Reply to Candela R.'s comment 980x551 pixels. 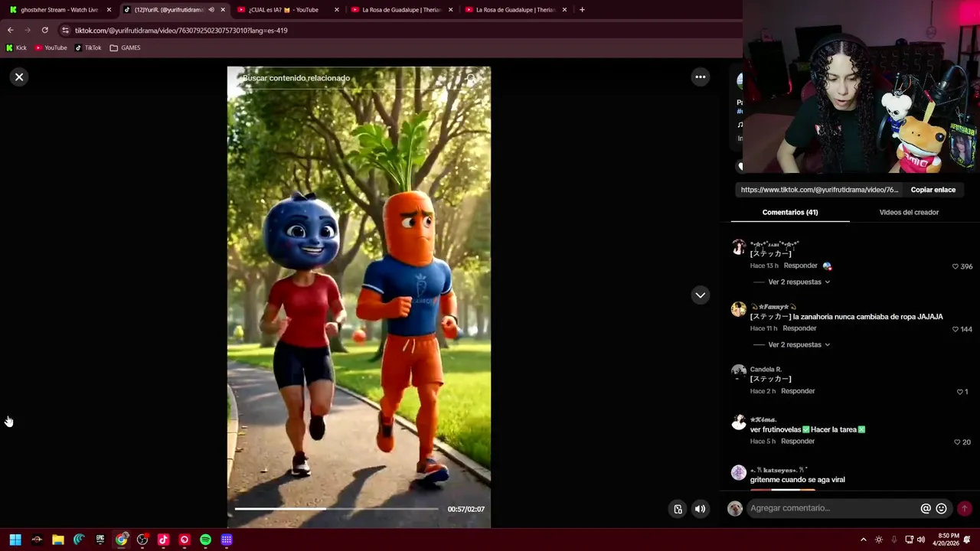798,391
